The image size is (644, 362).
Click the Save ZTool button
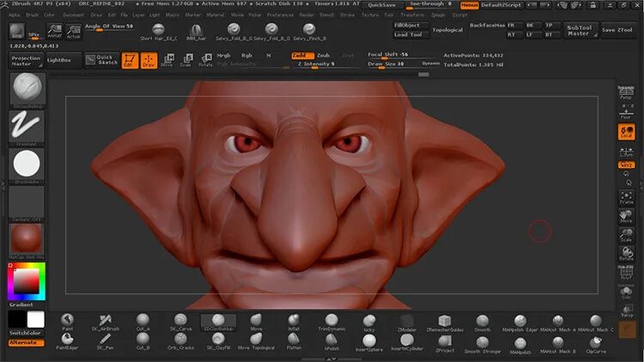point(617,30)
